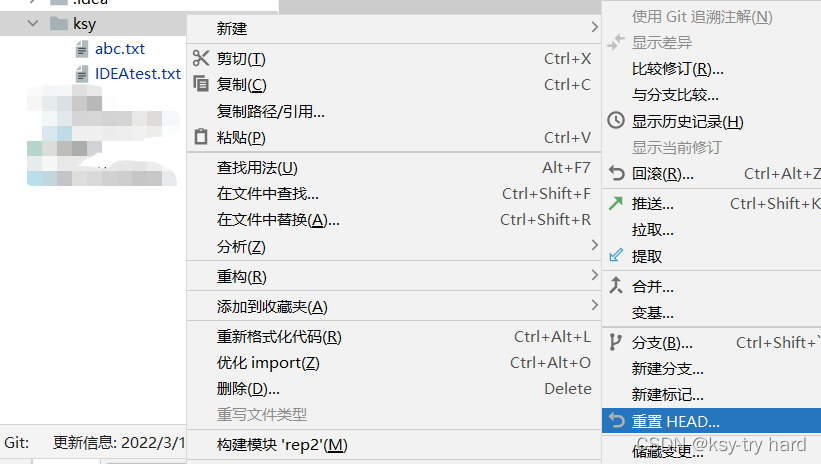Viewport: 821px width, 464px height.
Task: Click the Ctrl+Shift+K shortcut text
Action: tap(775, 203)
